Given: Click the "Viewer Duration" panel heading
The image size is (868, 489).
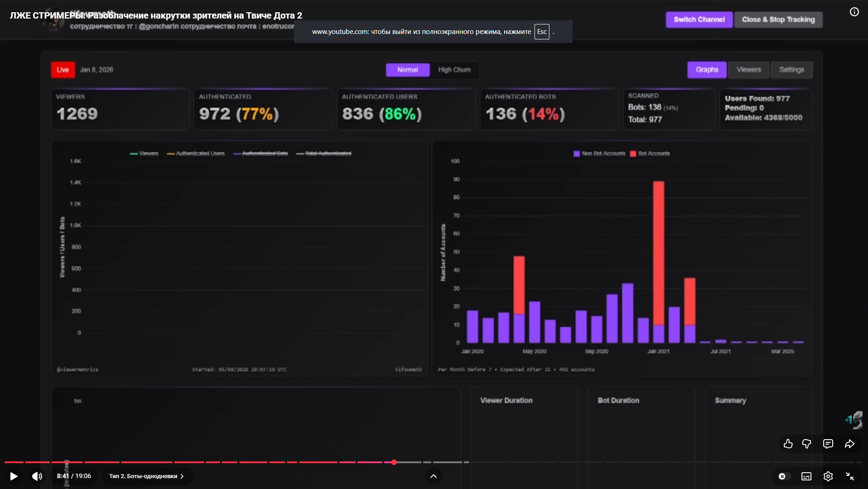Looking at the screenshot, I should click(x=506, y=400).
